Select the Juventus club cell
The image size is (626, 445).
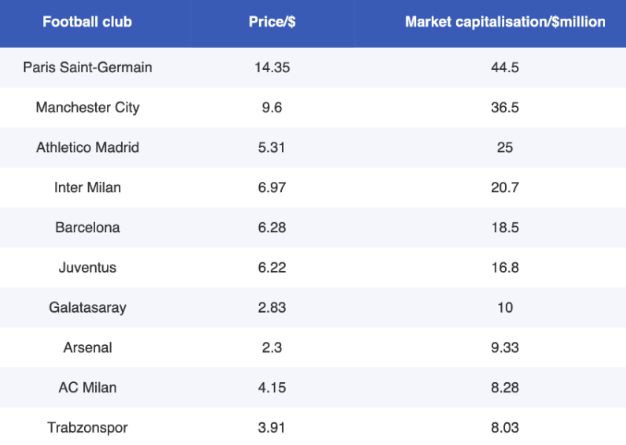click(x=87, y=267)
